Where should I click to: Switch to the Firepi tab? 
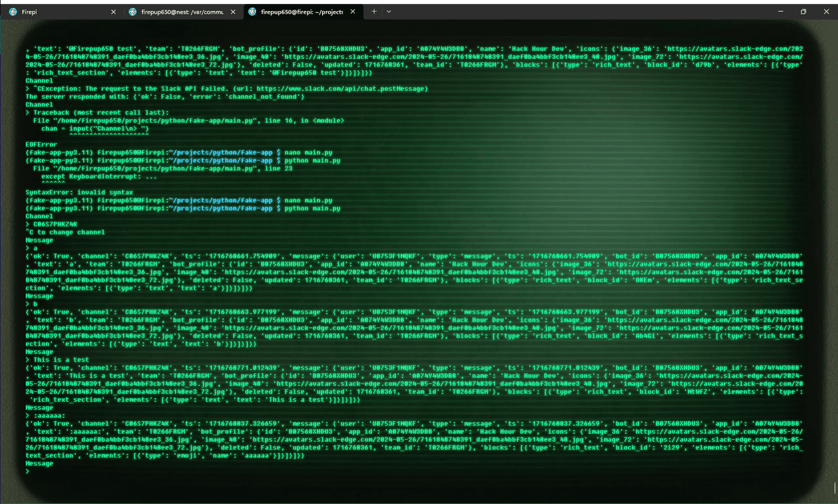tap(59, 12)
